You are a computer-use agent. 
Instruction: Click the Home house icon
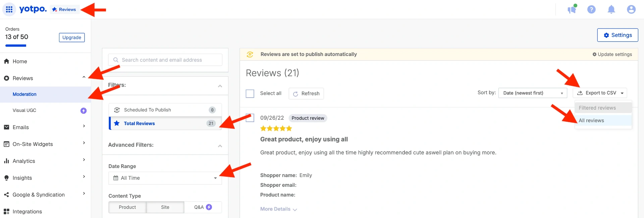click(x=6, y=61)
